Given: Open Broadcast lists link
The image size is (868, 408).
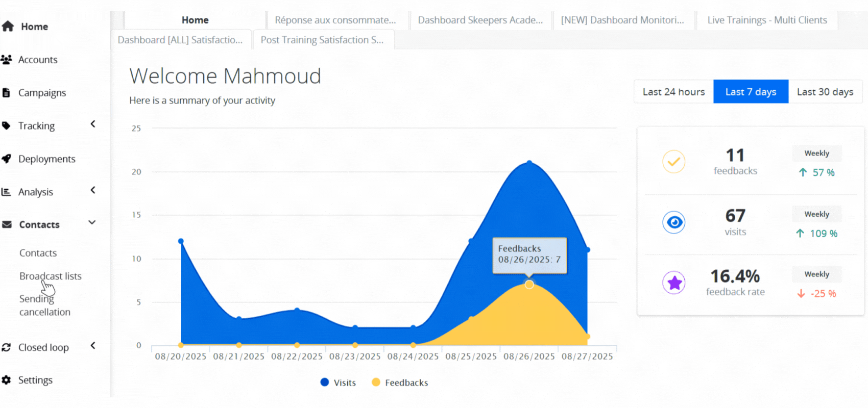Looking at the screenshot, I should click(x=51, y=276).
